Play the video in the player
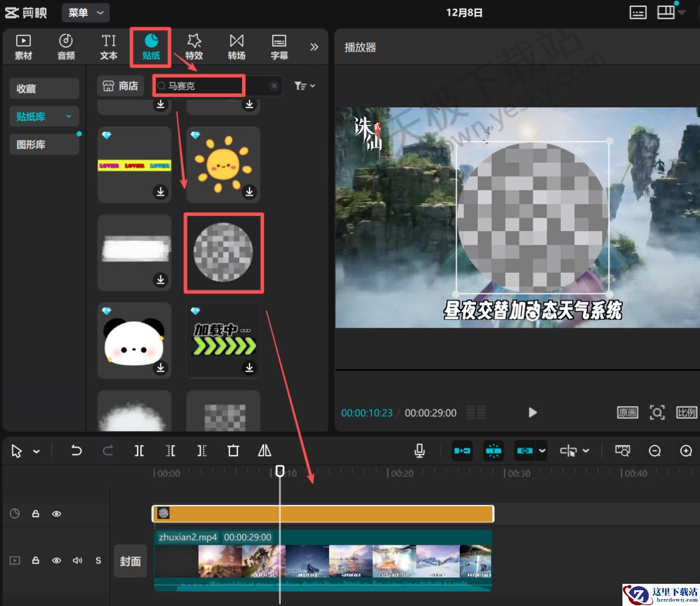 (x=532, y=412)
